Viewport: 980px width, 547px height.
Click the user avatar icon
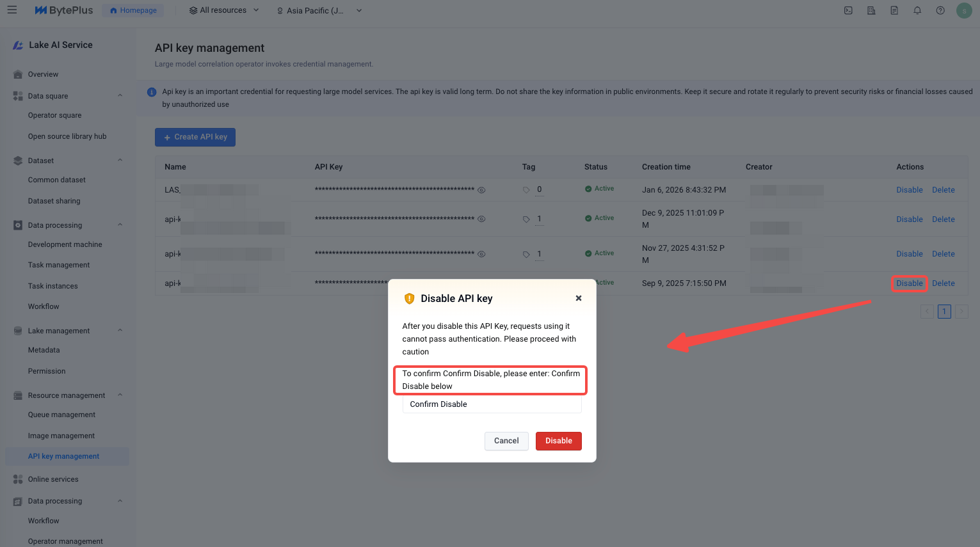coord(964,10)
